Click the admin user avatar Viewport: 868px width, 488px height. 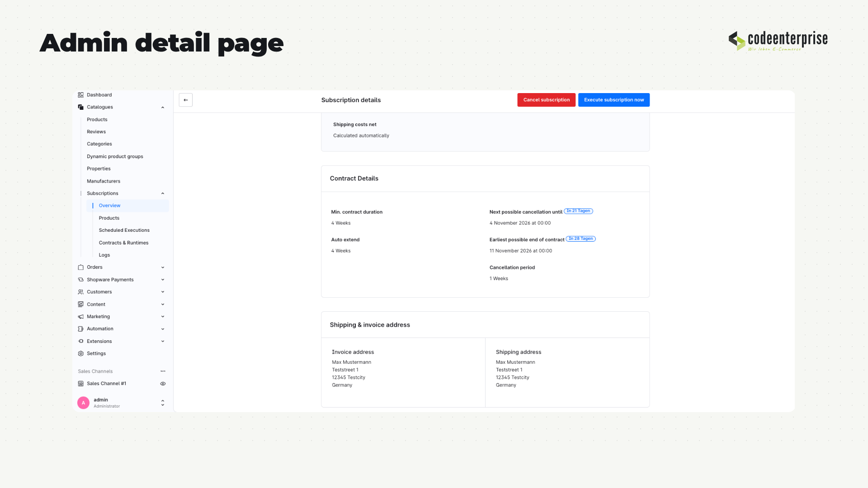(83, 403)
